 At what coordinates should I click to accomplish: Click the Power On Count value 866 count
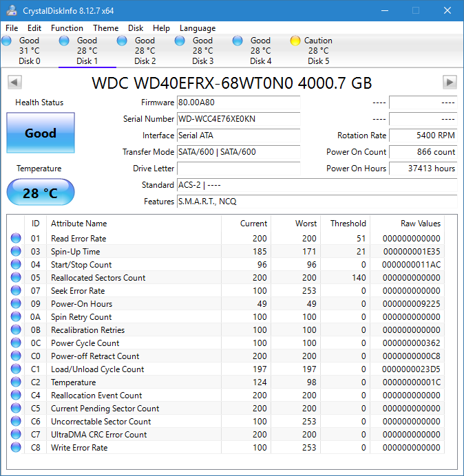(x=423, y=152)
